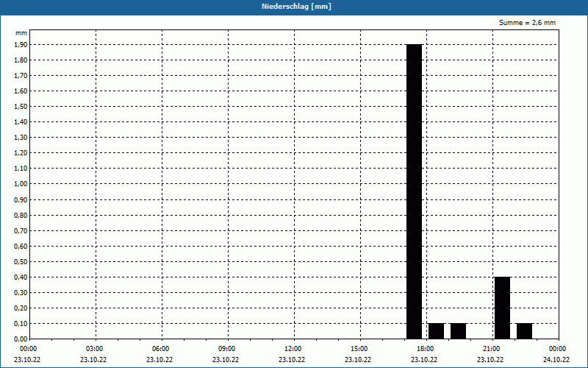Click the 1,70 y-axis label
This screenshot has width=588, height=368.
point(21,76)
